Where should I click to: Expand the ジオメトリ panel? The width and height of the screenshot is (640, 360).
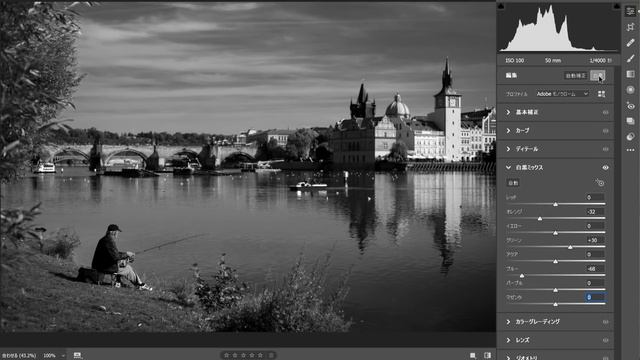508,358
